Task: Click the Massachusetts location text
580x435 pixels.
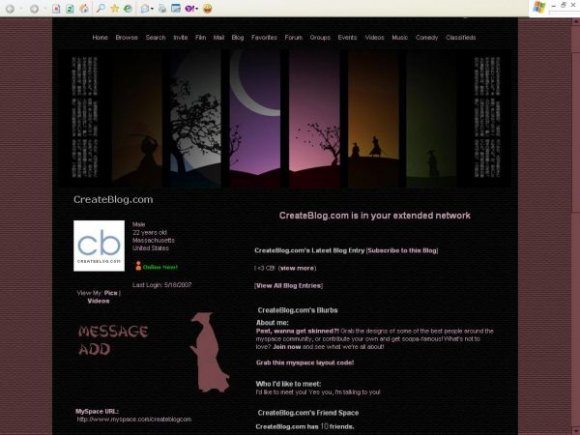Action: pyautogui.click(x=154, y=240)
